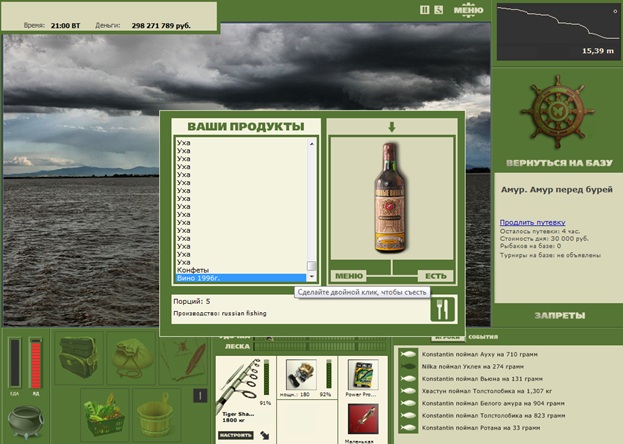
Task: Click the S icon next to pause
Action: pos(438,10)
